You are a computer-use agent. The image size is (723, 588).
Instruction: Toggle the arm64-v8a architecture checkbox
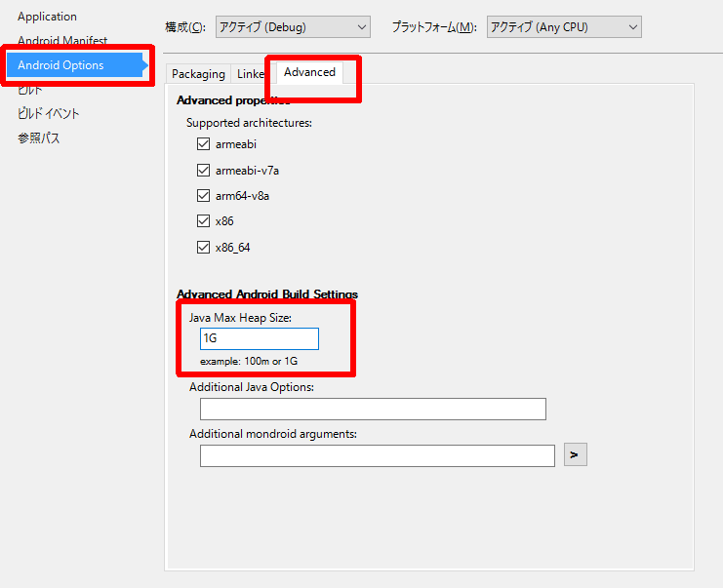tap(203, 196)
